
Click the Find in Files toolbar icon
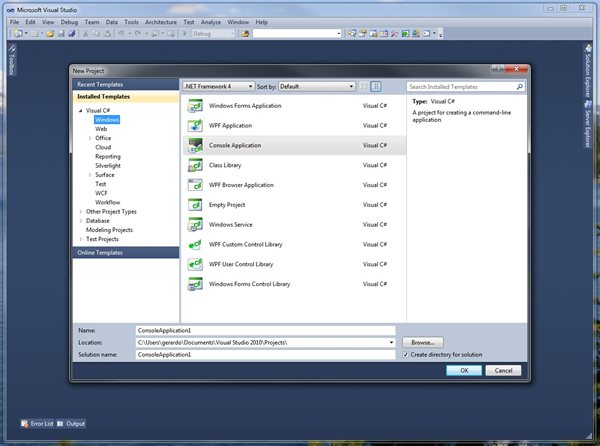[245, 34]
